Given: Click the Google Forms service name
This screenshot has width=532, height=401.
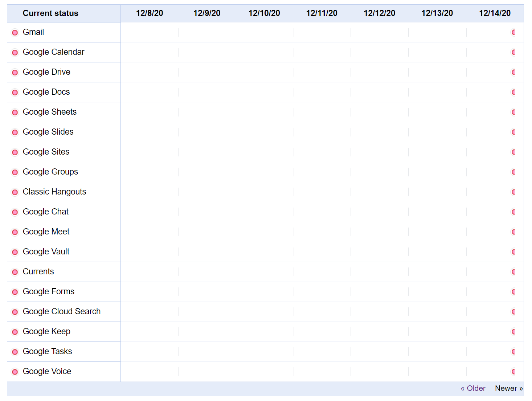Looking at the screenshot, I should click(49, 291).
